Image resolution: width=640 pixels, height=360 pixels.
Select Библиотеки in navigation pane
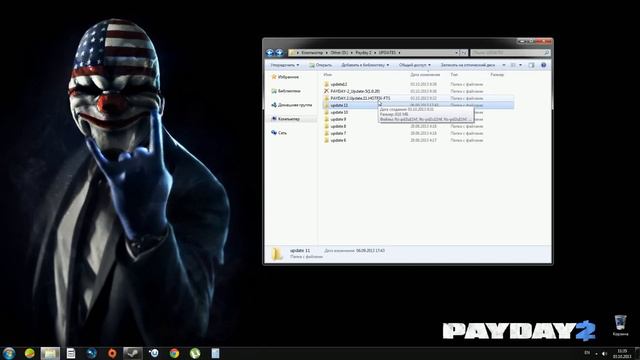[x=286, y=91]
